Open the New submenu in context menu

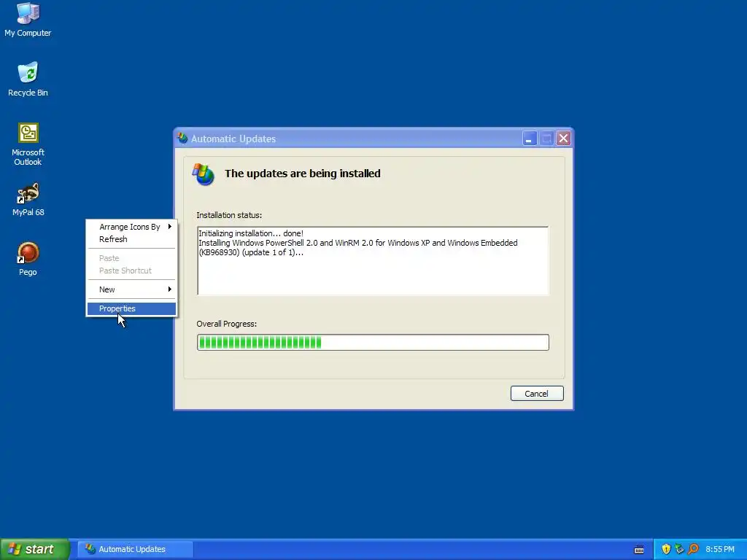[131, 289]
